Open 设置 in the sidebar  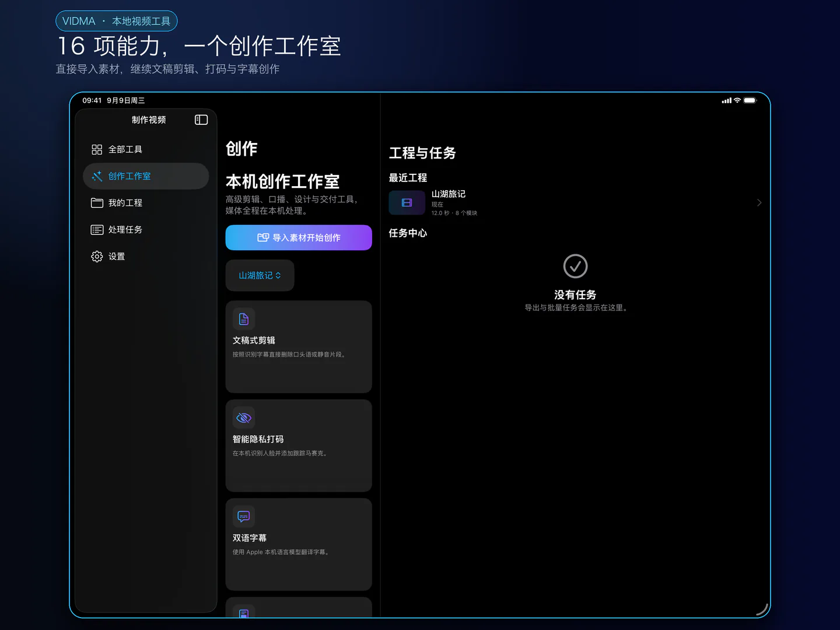pyautogui.click(x=146, y=257)
